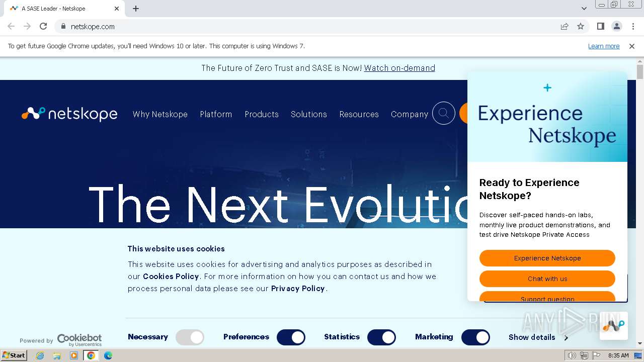Image resolution: width=644 pixels, height=362 pixels.
Task: Click the Netskope logo in header
Action: (69, 114)
